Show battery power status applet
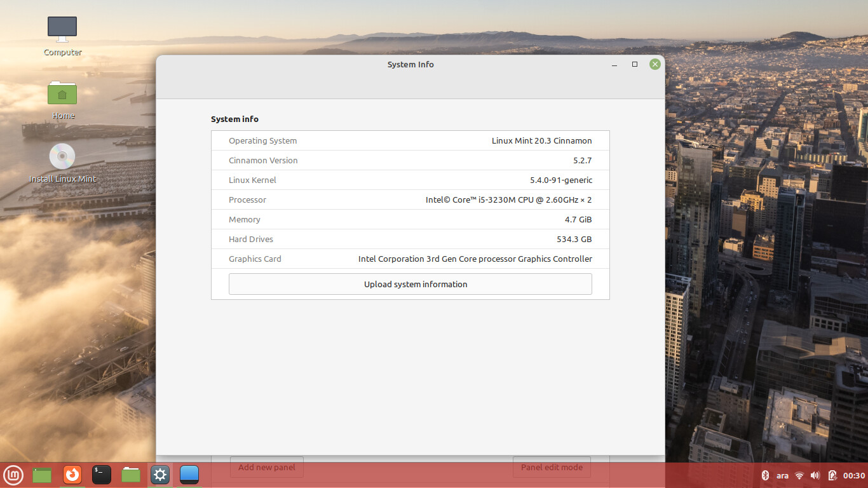This screenshot has height=488, width=868. click(832, 475)
